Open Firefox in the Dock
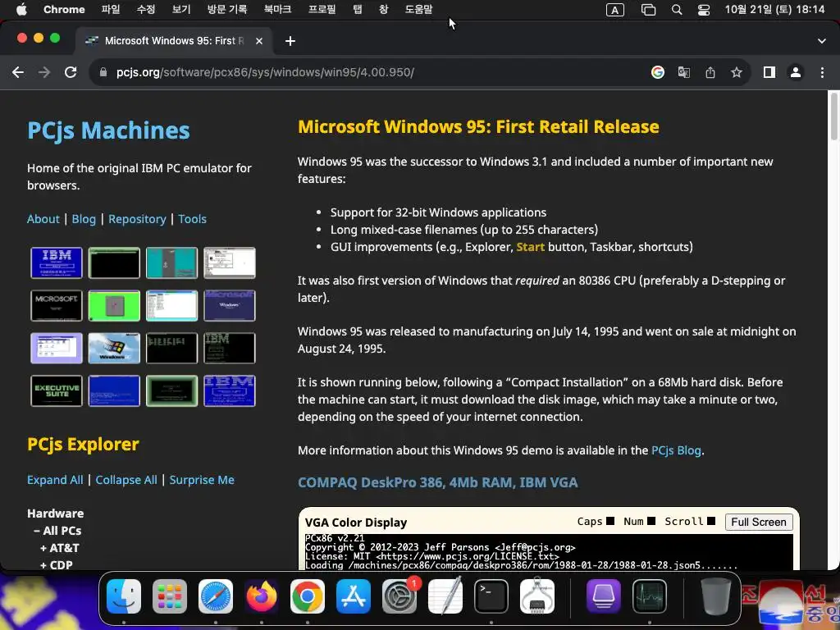The height and width of the screenshot is (630, 840). [262, 596]
